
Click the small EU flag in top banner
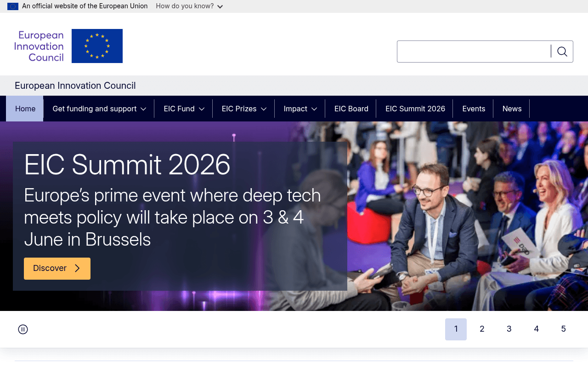tap(13, 6)
